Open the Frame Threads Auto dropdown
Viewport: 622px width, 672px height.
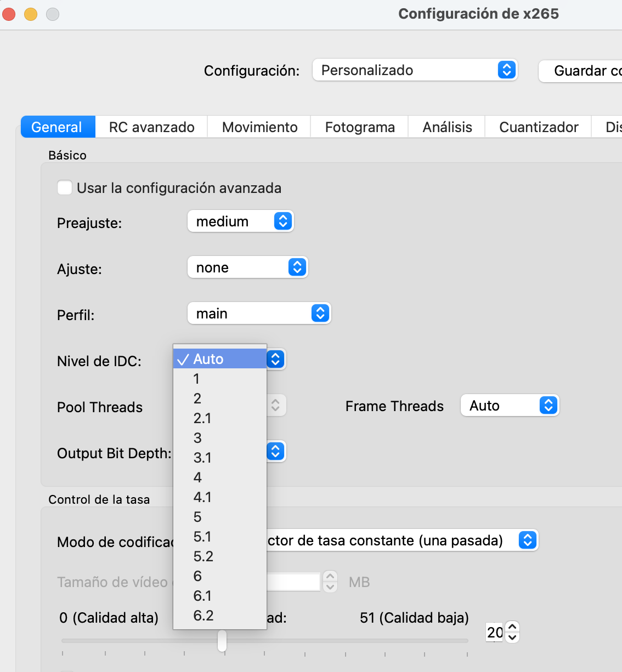coord(510,406)
